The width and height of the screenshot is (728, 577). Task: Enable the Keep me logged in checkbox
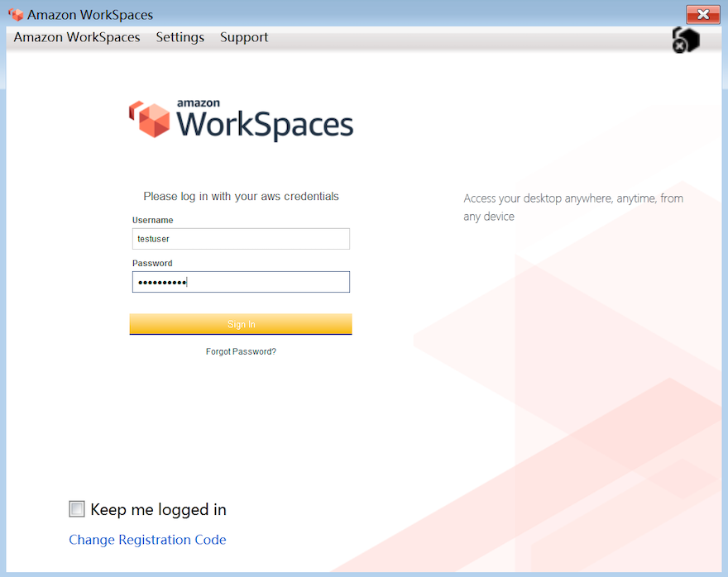click(x=77, y=509)
